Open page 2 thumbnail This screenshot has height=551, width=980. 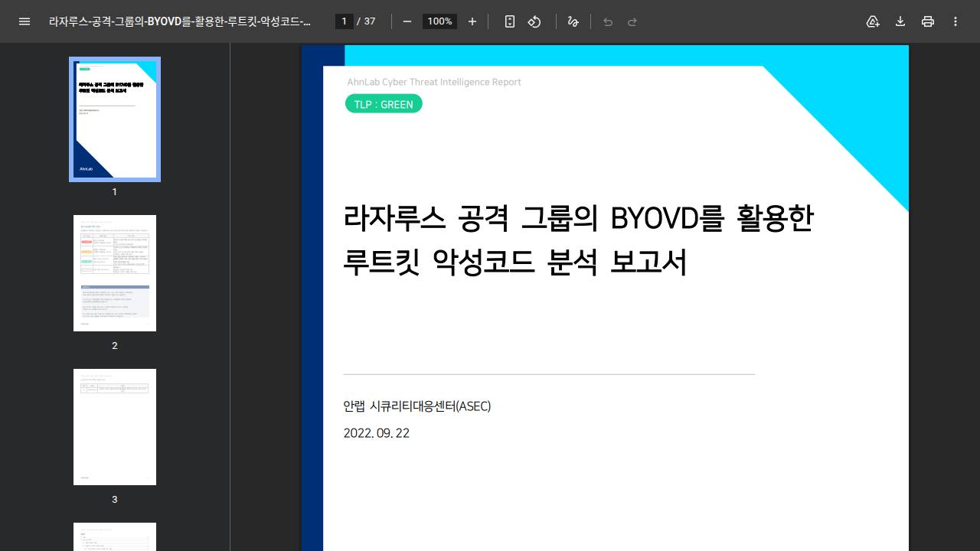click(x=115, y=273)
